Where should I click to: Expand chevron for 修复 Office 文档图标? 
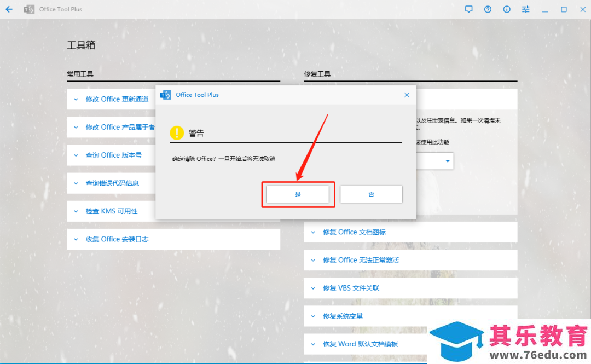pyautogui.click(x=313, y=232)
